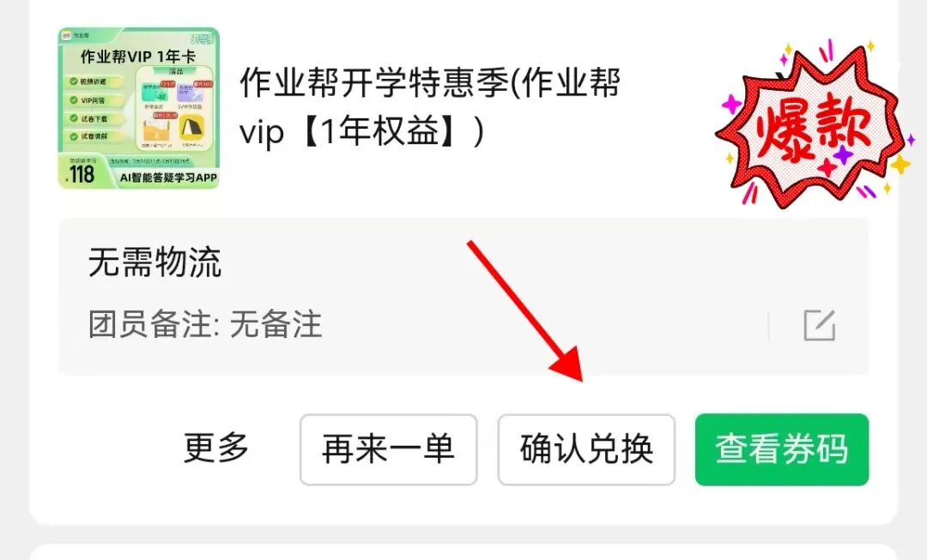Tap the orange folder gift icon in thumbnail
This screenshot has width=927, height=560.
tap(157, 129)
